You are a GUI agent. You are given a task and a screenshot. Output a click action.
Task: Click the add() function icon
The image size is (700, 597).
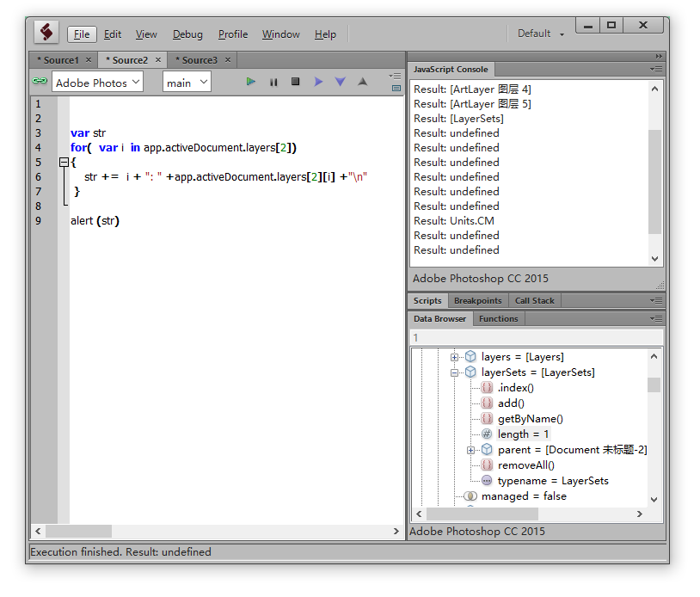(487, 403)
